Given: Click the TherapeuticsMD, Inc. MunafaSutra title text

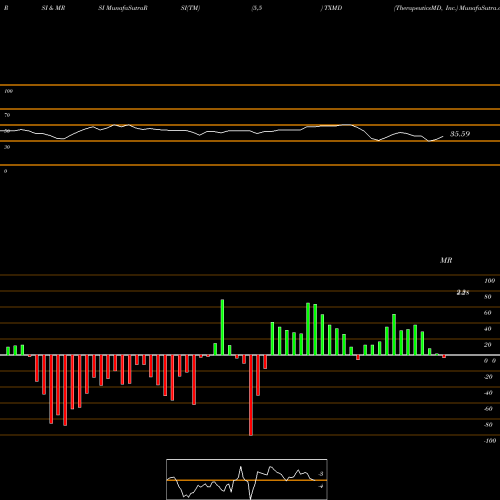Looking at the screenshot, I should click(x=447, y=8).
